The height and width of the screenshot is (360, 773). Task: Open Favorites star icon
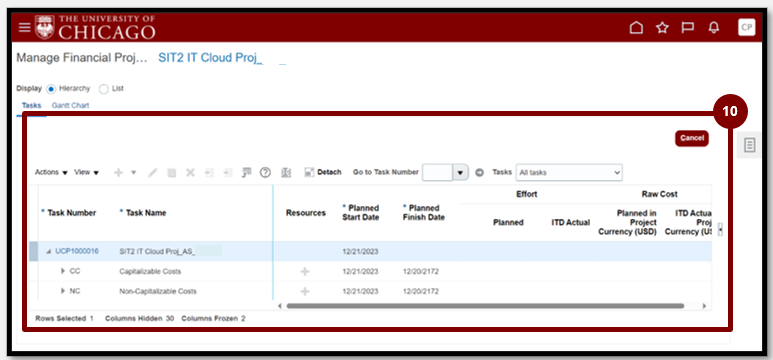pyautogui.click(x=662, y=28)
